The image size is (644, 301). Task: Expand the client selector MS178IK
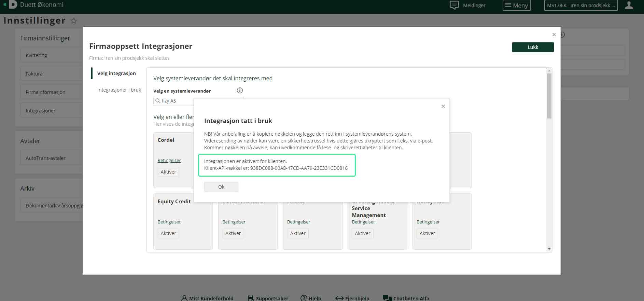click(x=580, y=5)
